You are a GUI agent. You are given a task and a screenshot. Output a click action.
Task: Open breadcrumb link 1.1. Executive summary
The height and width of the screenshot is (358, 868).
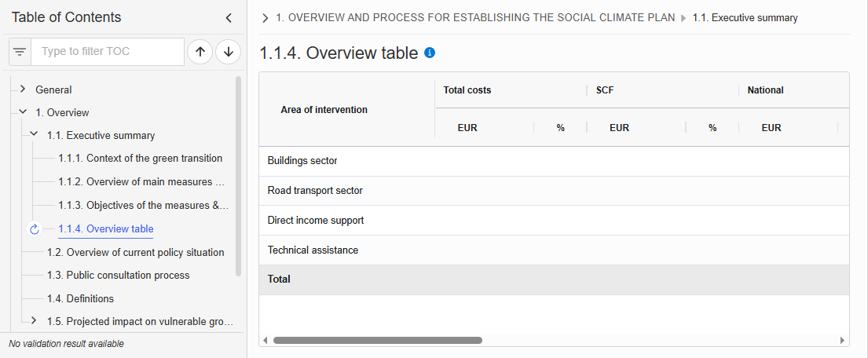click(x=745, y=18)
